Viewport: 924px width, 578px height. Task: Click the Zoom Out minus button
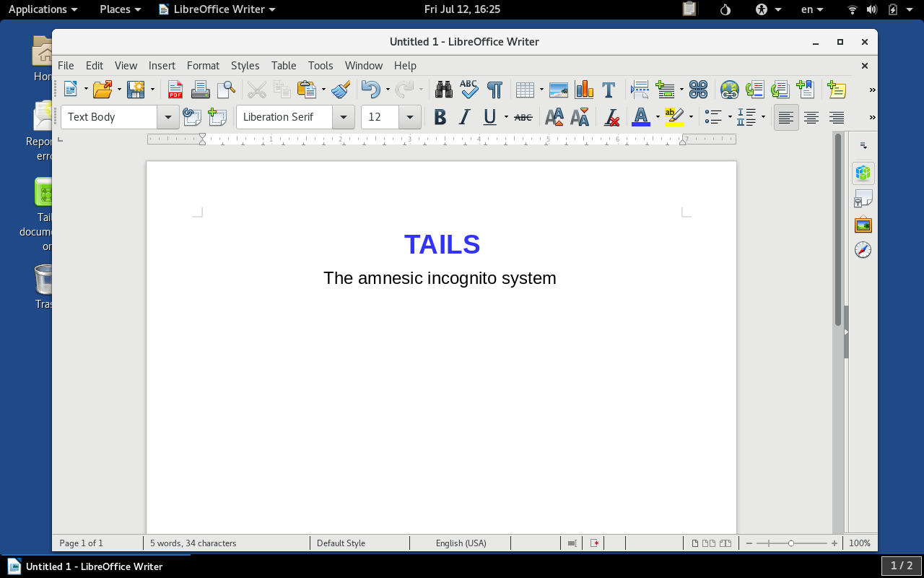pyautogui.click(x=749, y=543)
